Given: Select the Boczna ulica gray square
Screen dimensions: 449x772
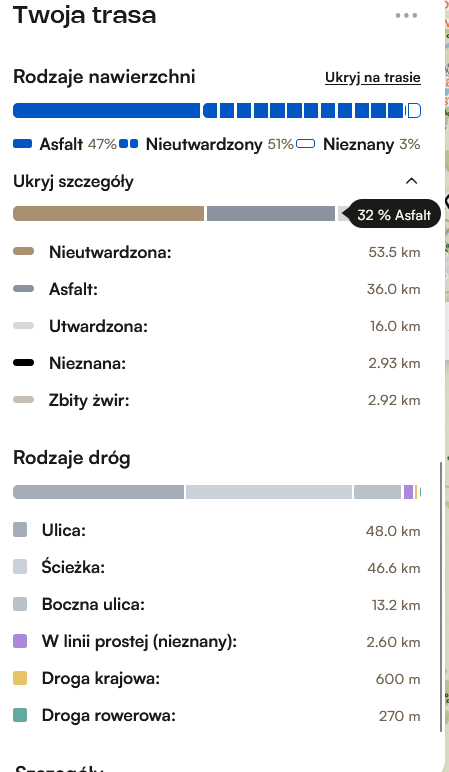Looking at the screenshot, I should 20,604.
